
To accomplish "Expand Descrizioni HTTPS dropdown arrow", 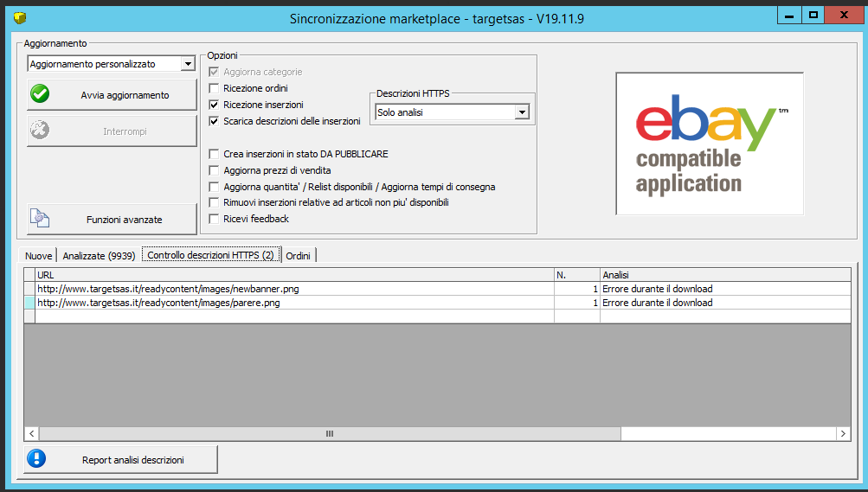I will (x=522, y=112).
